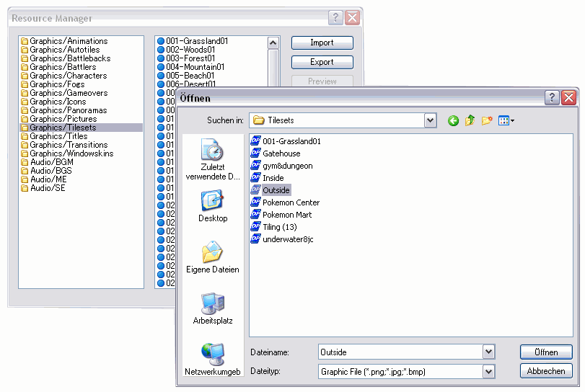Expand the Dateiname dropdown arrow

coord(489,352)
